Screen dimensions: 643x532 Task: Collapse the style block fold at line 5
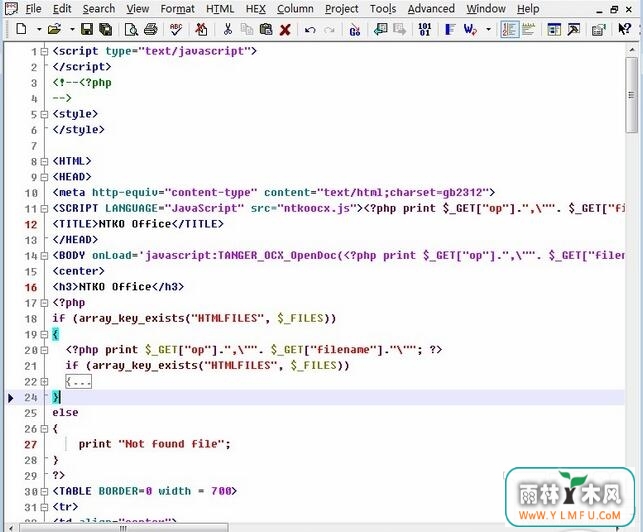coord(44,114)
